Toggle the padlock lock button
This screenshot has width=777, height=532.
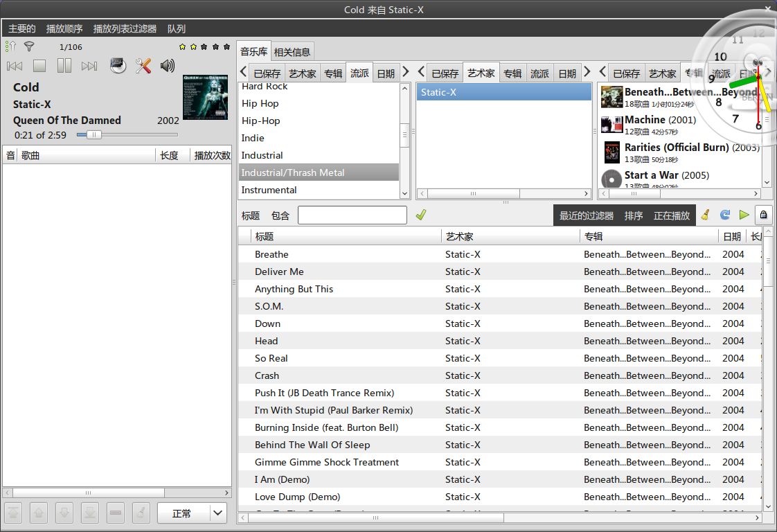click(x=764, y=215)
